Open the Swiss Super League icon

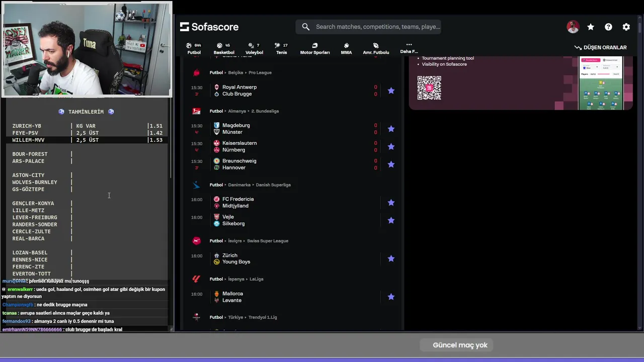(x=197, y=241)
